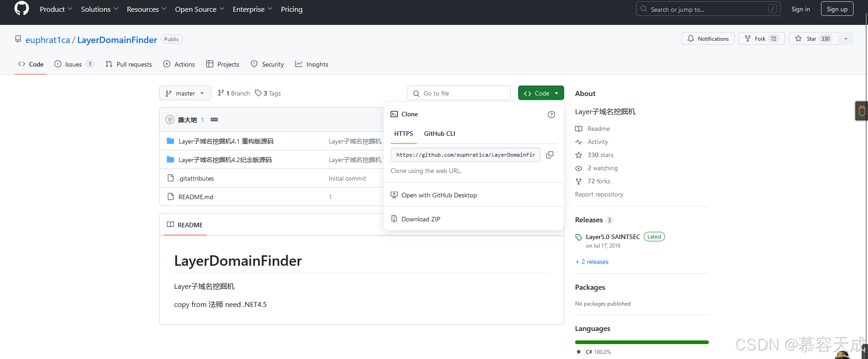
Task: Click the file icon next to README.md
Action: (170, 196)
